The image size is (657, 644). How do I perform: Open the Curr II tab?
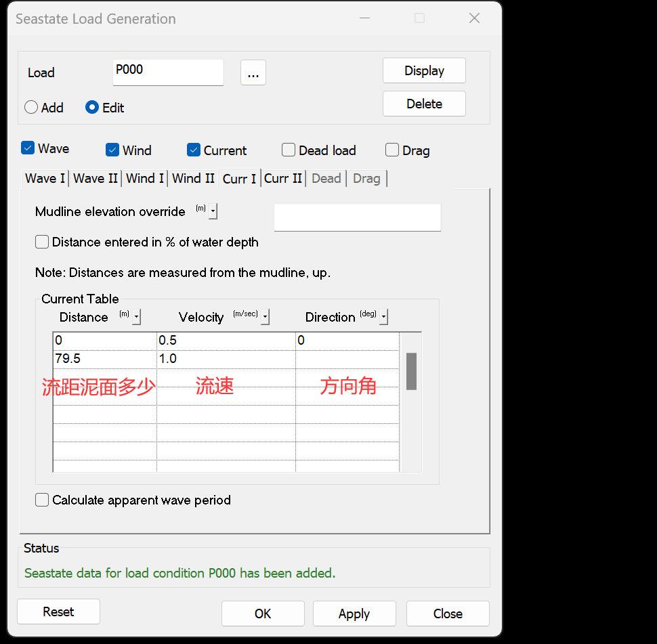(282, 179)
